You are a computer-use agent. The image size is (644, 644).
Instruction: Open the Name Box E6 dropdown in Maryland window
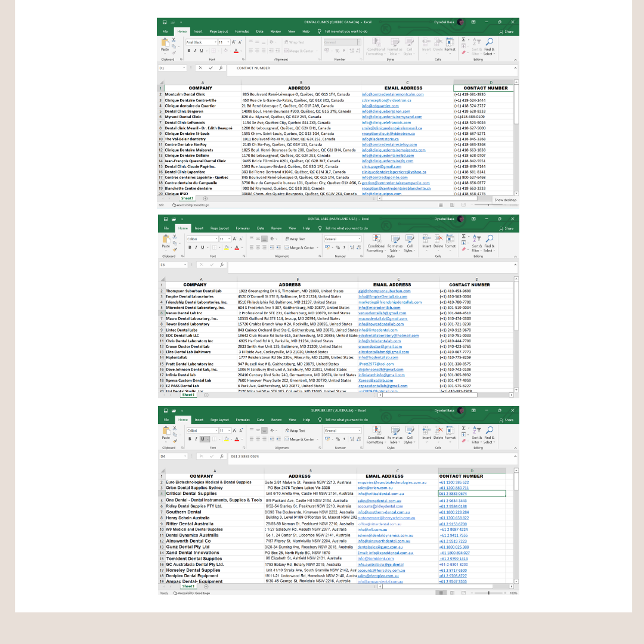point(185,265)
